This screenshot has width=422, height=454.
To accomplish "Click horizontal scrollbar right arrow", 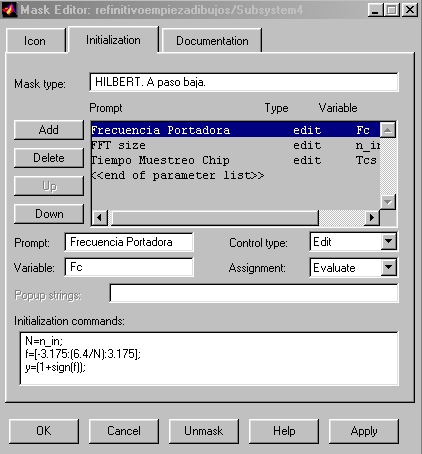I will (x=372, y=218).
